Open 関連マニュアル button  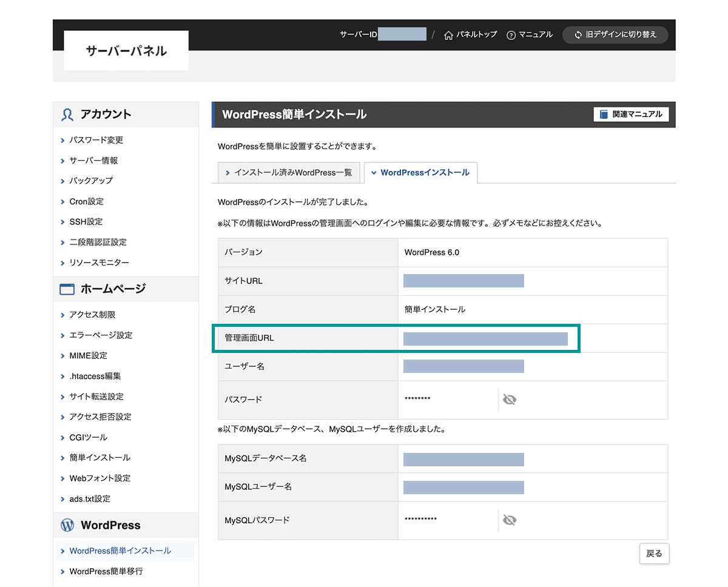(631, 114)
